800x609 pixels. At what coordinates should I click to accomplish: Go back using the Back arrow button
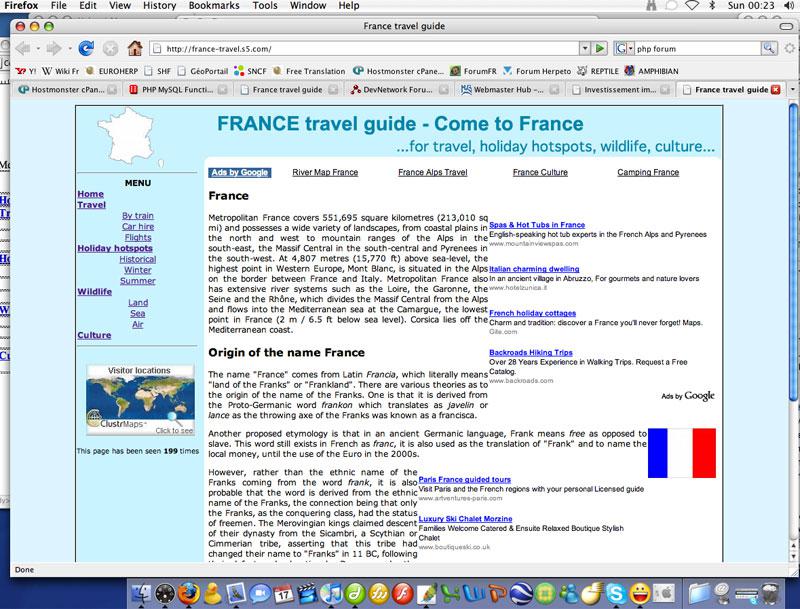tap(23, 48)
